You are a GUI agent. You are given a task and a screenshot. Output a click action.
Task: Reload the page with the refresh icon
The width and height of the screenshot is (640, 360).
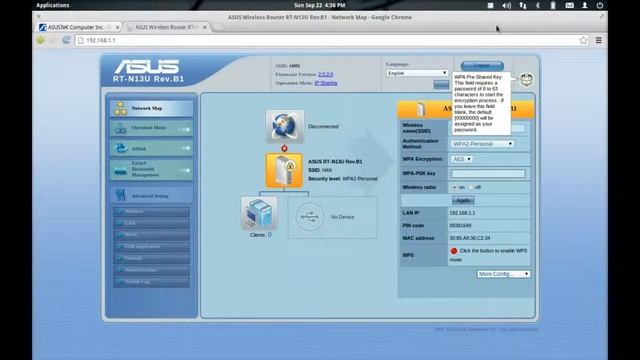66,40
